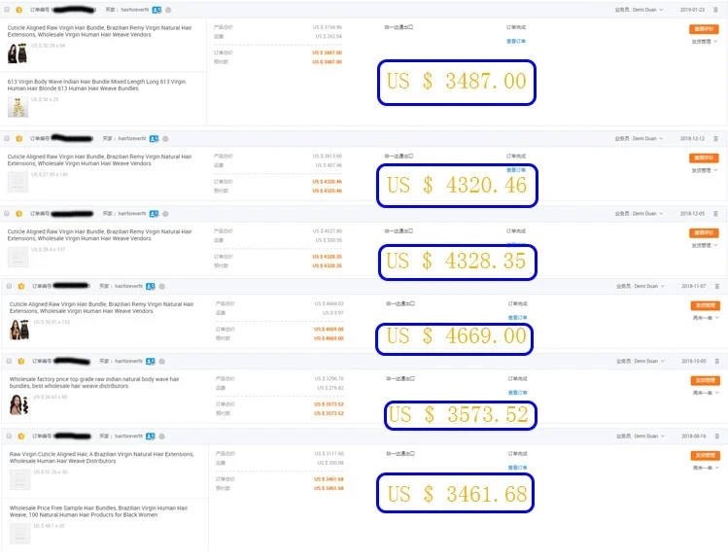Screen dimensions: 728x560
Task: Click the gold medal icon in the top order header
Action: point(19,10)
